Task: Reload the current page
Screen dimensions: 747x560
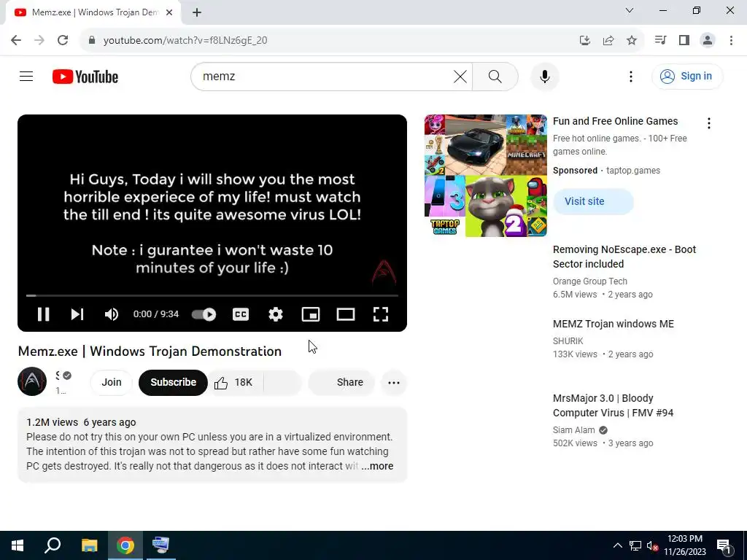Action: (x=63, y=40)
